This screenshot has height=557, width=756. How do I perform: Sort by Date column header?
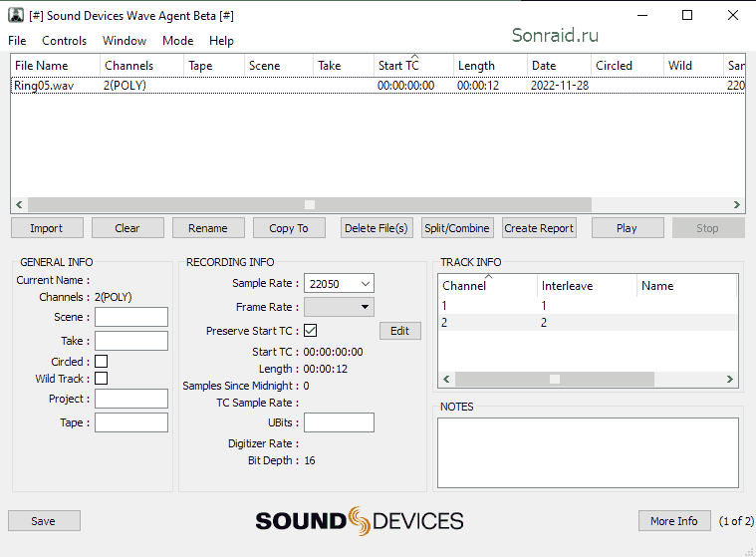tap(559, 66)
